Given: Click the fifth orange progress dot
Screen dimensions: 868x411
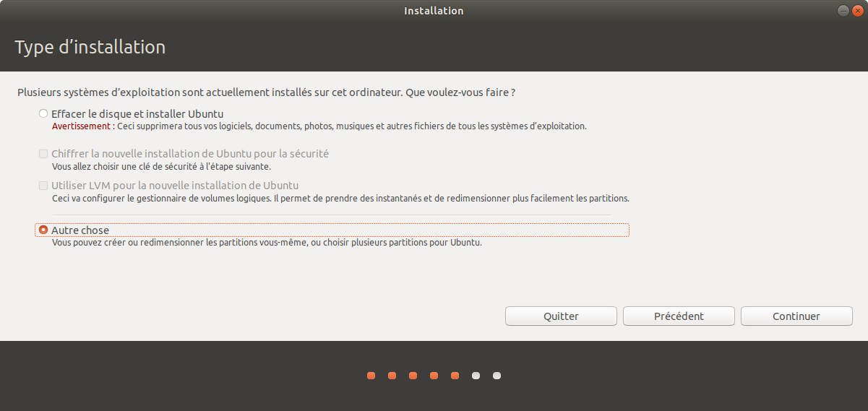Looking at the screenshot, I should pyautogui.click(x=455, y=376).
